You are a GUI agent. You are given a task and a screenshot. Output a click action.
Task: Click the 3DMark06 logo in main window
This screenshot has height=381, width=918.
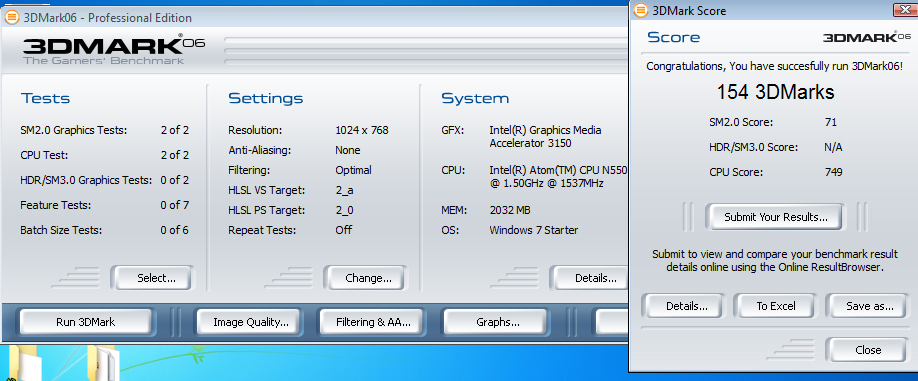114,49
